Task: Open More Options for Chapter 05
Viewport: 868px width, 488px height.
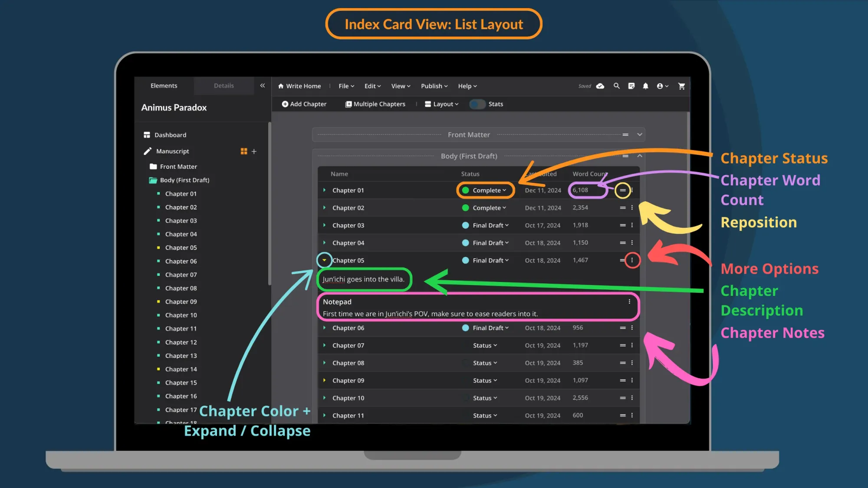Action: pyautogui.click(x=632, y=260)
